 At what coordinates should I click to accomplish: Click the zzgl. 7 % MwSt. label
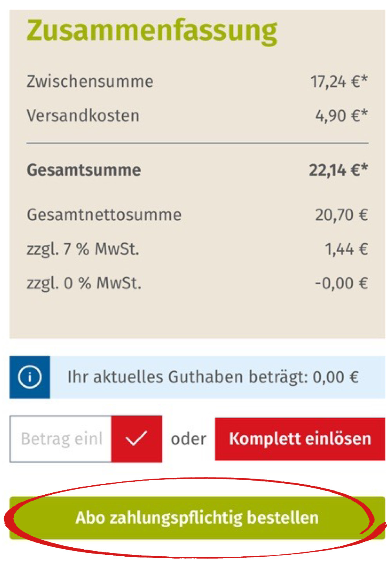tap(83, 249)
